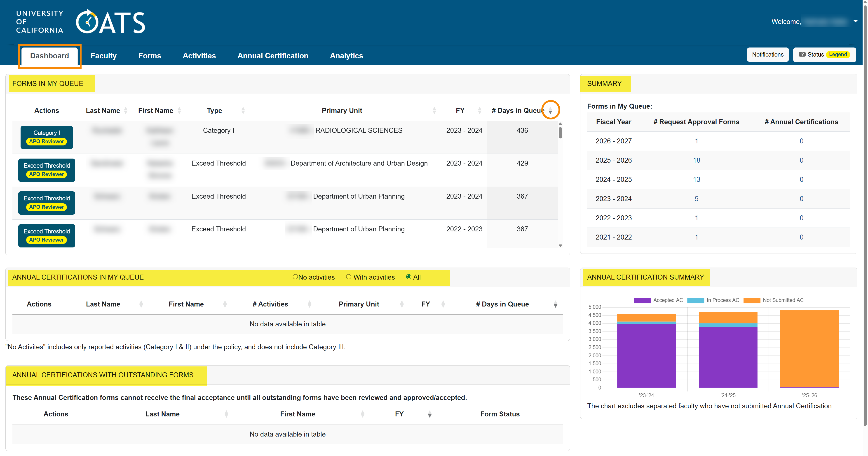Open the Notifications panel
Viewport: 868px width, 456px height.
click(768, 54)
